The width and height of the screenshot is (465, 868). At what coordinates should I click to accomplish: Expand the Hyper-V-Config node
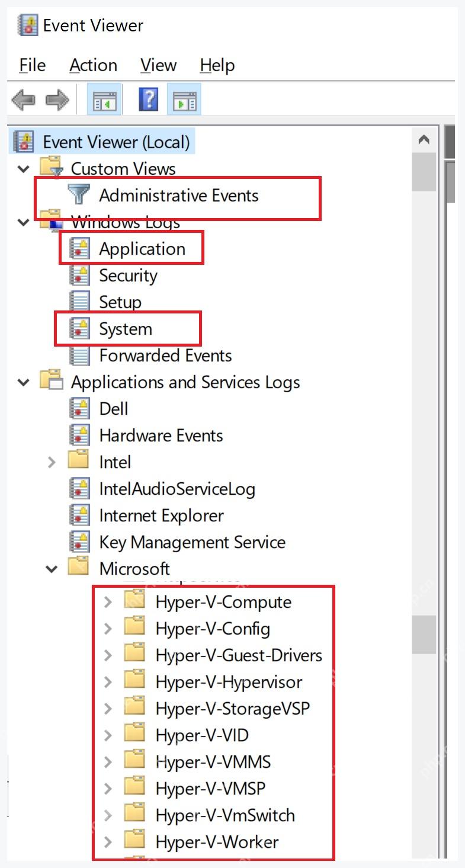tap(108, 629)
